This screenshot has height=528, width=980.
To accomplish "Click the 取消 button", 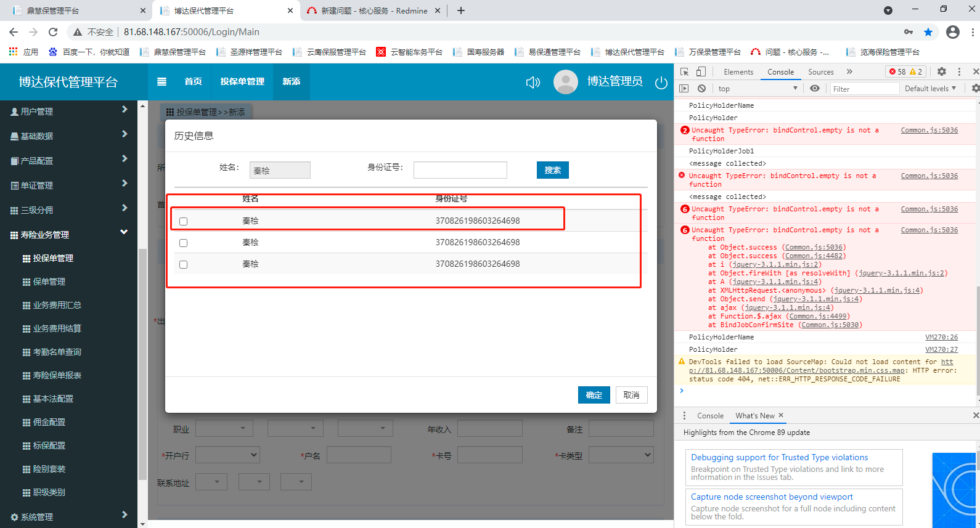I will point(632,395).
